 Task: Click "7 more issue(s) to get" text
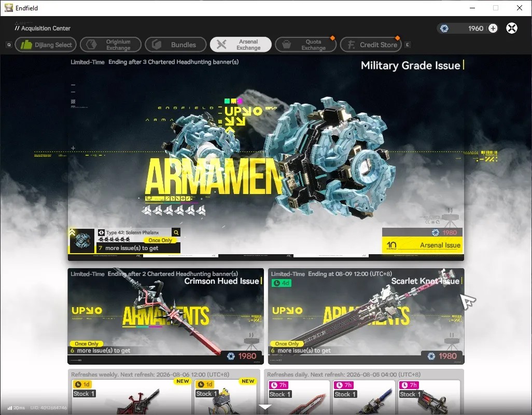tap(128, 248)
